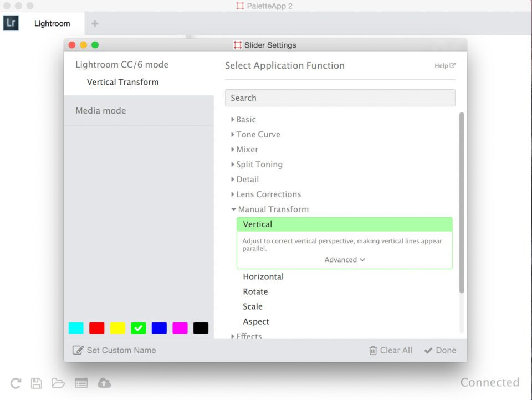Click the Search function field
The height and width of the screenshot is (400, 532).
click(x=340, y=98)
